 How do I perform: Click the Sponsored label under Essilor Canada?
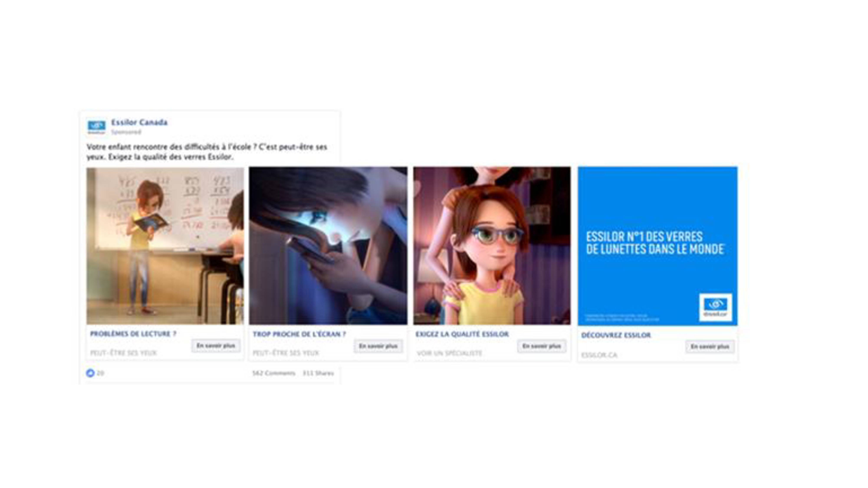[x=126, y=132]
